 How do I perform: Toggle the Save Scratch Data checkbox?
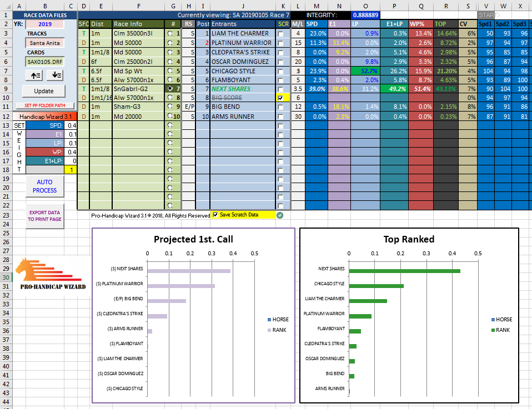point(215,215)
